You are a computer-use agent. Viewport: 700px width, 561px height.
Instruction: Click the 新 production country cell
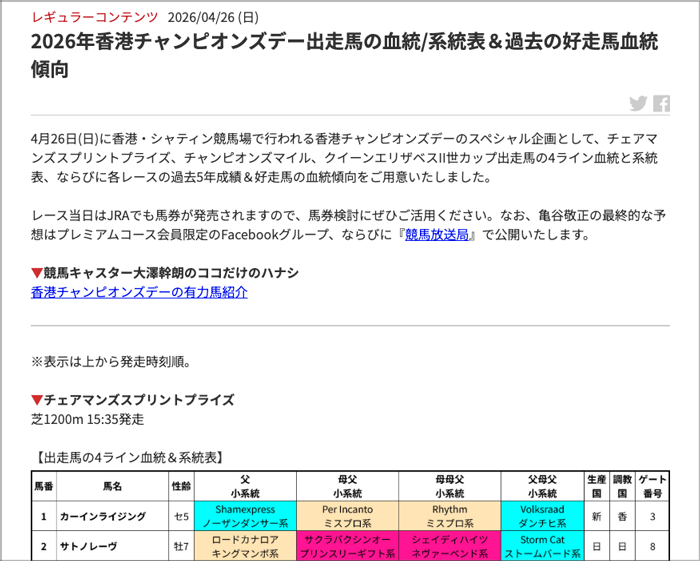[597, 516]
